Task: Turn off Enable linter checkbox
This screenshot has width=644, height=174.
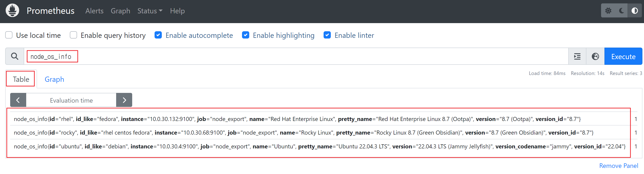Action: pyautogui.click(x=327, y=35)
